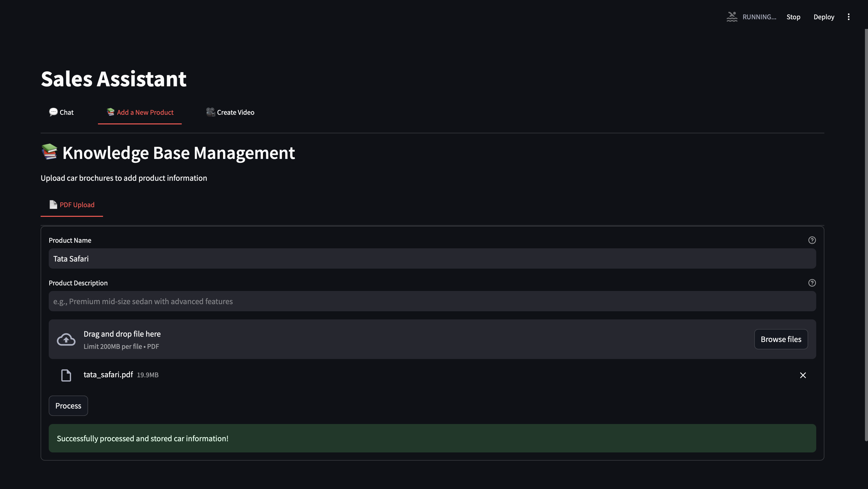Viewport: 868px width, 489px height.
Task: Focus the Product Name input field
Action: coord(432,259)
